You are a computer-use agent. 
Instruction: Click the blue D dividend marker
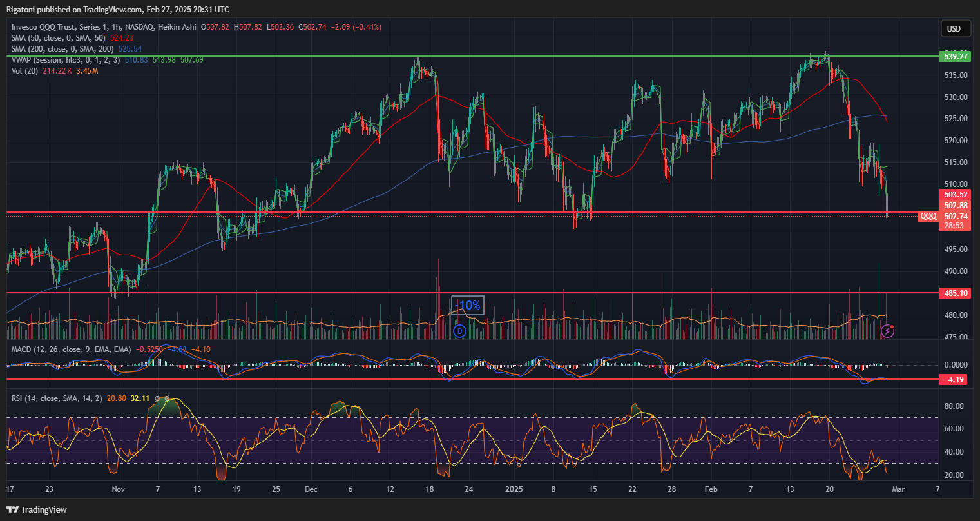click(x=459, y=331)
